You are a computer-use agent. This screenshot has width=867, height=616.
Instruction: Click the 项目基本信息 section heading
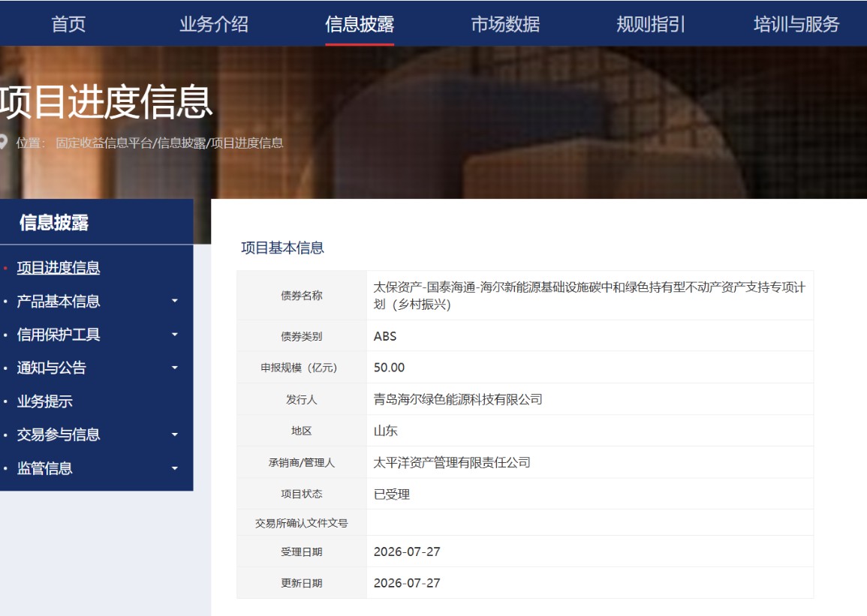point(282,248)
